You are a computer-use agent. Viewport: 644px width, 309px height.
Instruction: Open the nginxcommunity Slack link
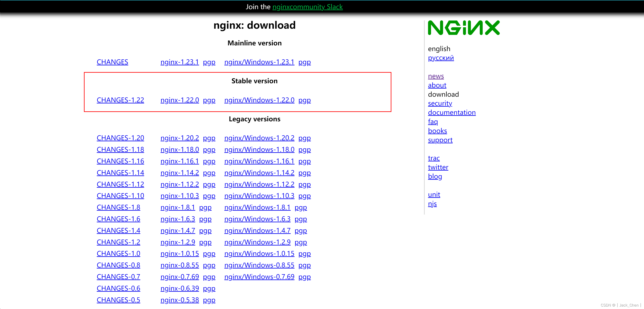(307, 7)
